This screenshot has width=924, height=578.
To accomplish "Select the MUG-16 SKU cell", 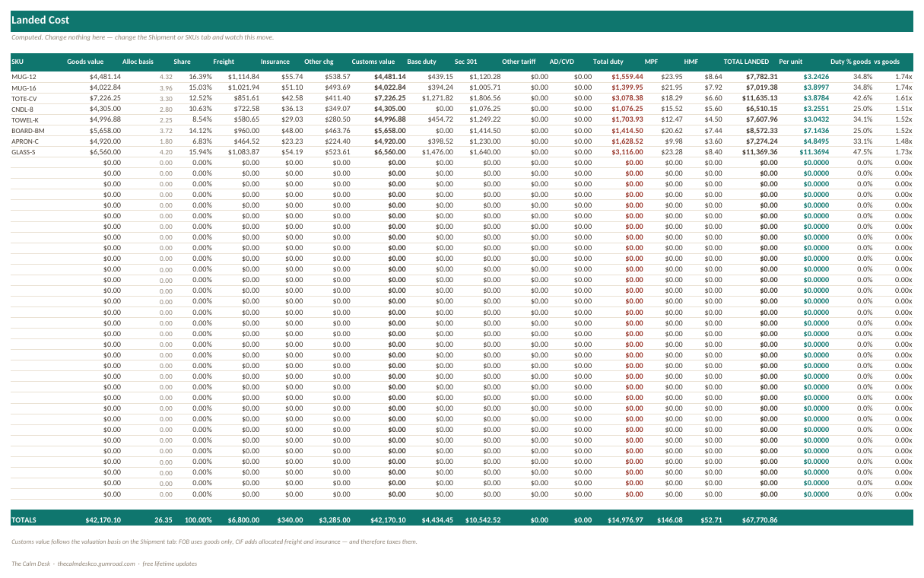I will (24, 88).
